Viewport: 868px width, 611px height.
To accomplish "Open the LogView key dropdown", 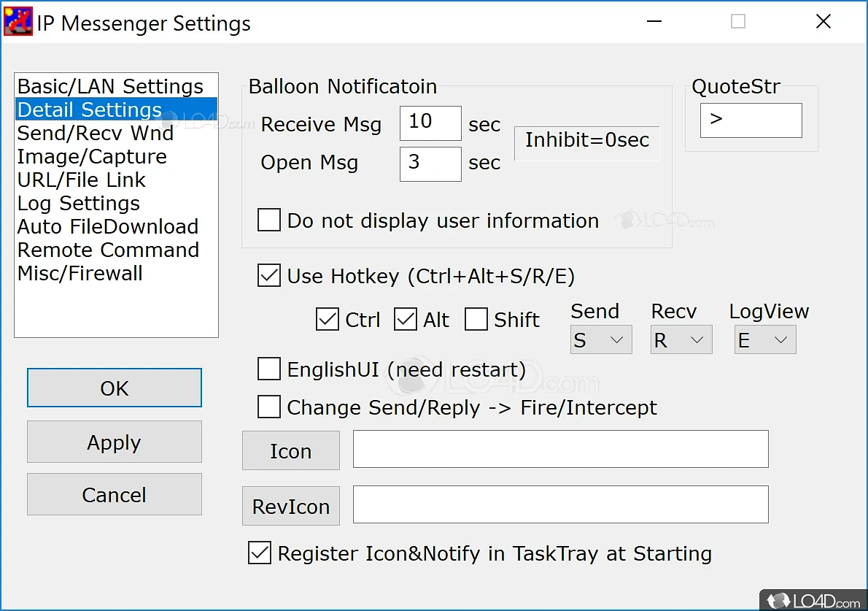I will coord(765,340).
